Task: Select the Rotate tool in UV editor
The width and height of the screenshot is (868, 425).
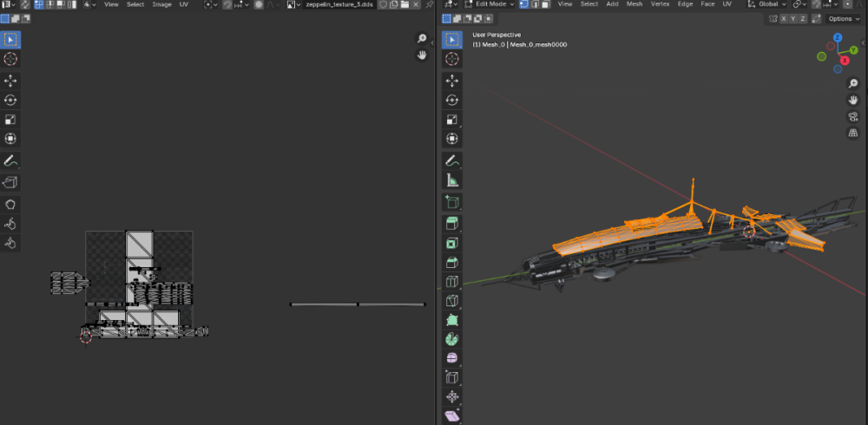Action: tap(10, 100)
